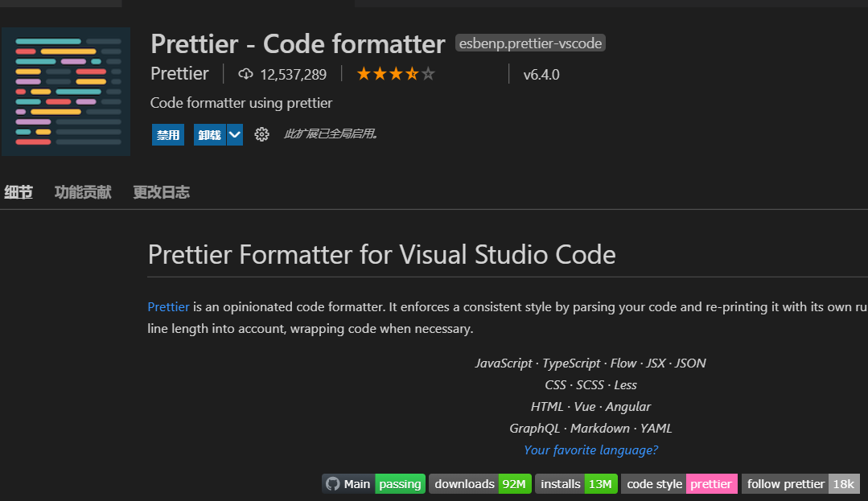Screen dimensions: 868x501
Task: Select the 更改日志 changelog tab
Action: pyautogui.click(x=161, y=192)
